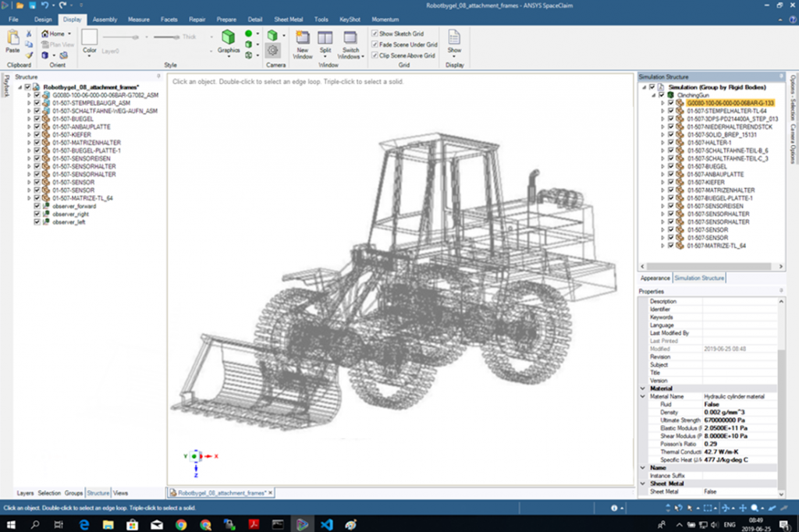
Task: Select 01-507-SENSOREISEN in Structure tree
Action: [x=81, y=158]
